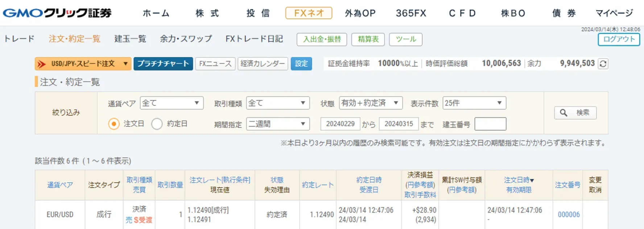
Task: Expand the 期間指定 二週間 dropdown
Action: coord(277,124)
